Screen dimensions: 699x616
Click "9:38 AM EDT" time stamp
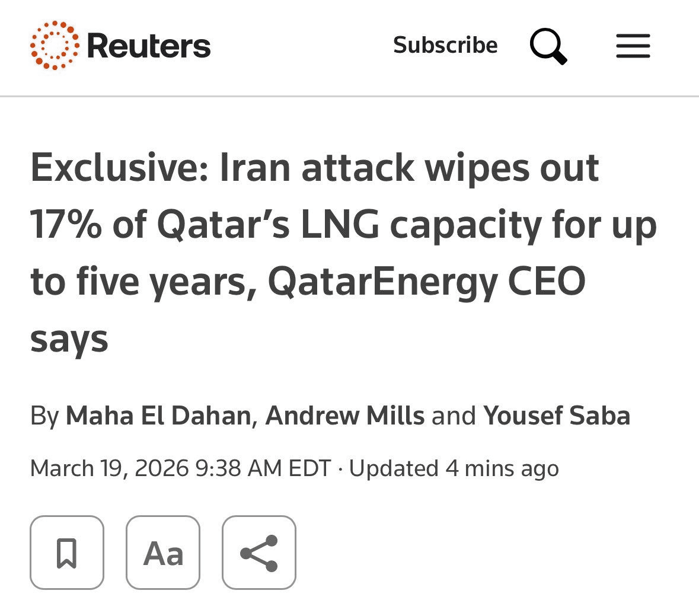point(263,468)
